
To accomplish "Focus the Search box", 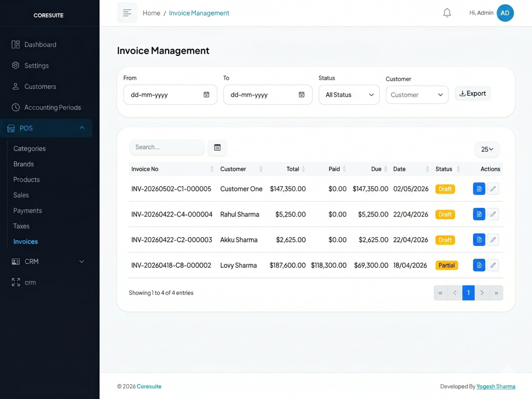I will 167,147.
